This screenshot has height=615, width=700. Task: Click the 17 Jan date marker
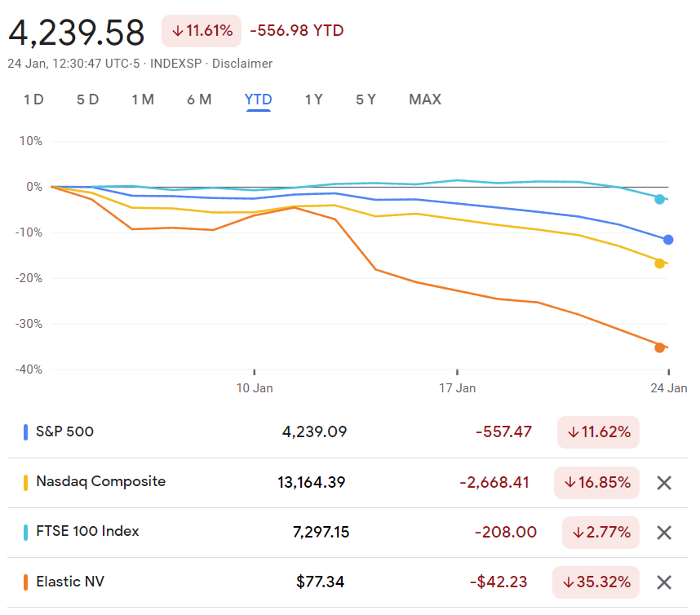pyautogui.click(x=457, y=388)
